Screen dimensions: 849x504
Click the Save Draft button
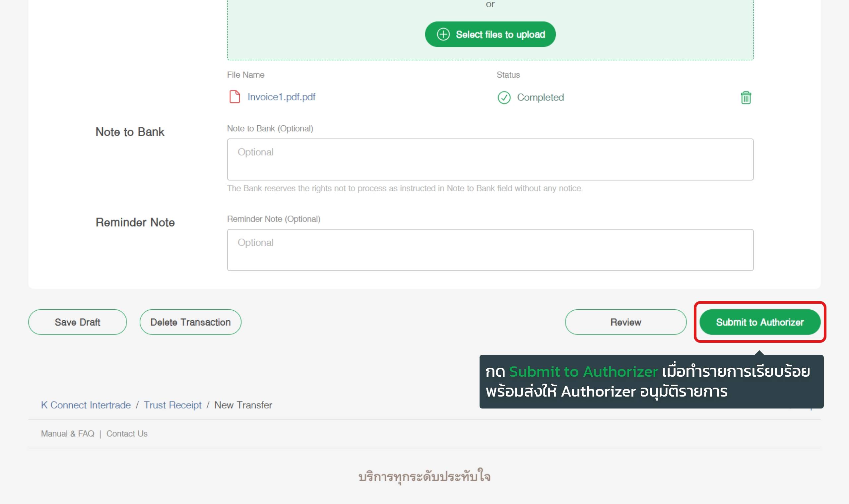(x=77, y=322)
